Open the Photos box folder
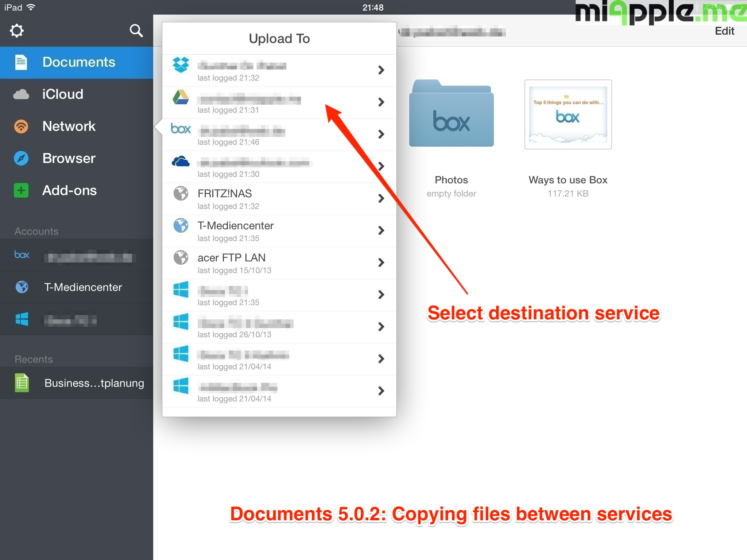The image size is (747, 560). click(x=451, y=114)
